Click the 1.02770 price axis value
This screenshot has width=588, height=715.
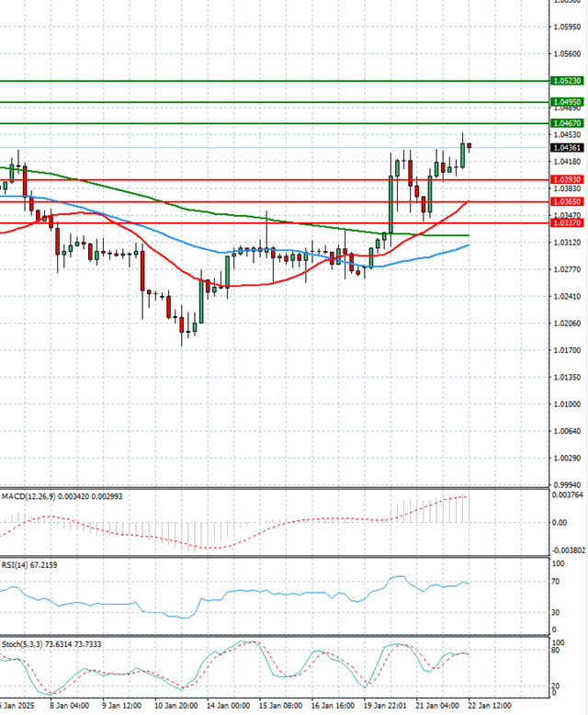(x=567, y=269)
